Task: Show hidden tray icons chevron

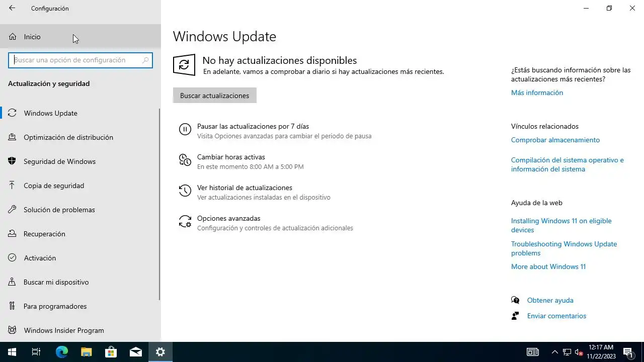Action: click(x=555, y=352)
